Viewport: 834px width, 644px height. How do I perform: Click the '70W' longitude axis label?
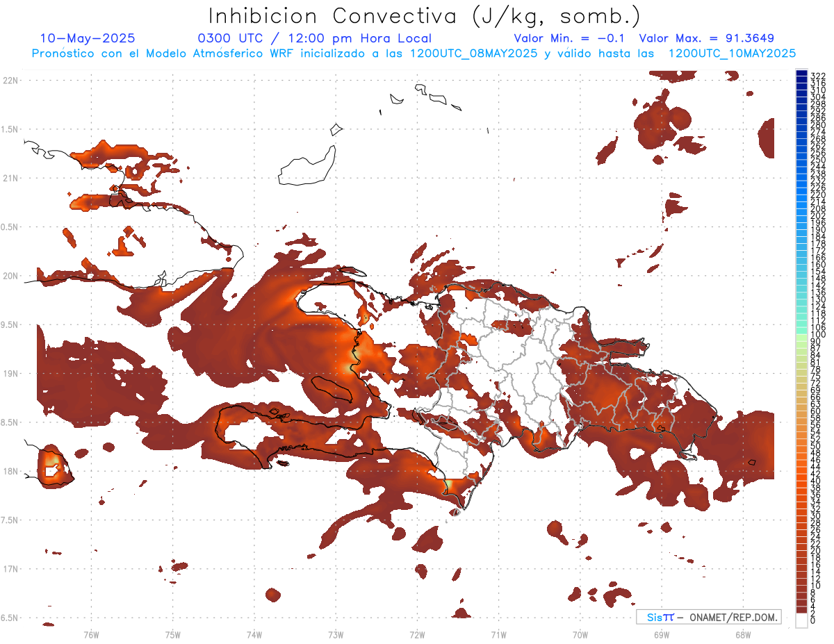click(580, 634)
